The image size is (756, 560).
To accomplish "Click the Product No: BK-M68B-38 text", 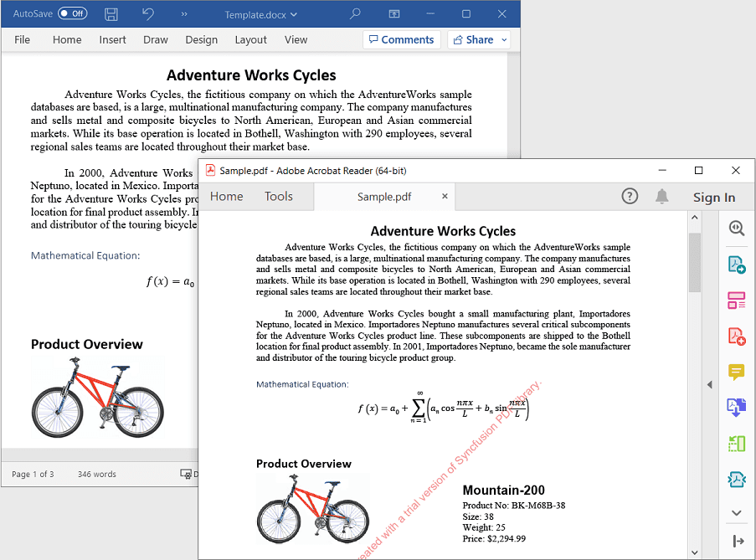I will (x=514, y=506).
